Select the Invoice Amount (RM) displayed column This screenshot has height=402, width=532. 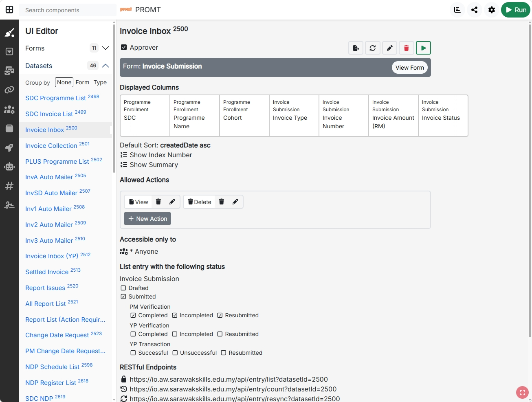[394, 116]
